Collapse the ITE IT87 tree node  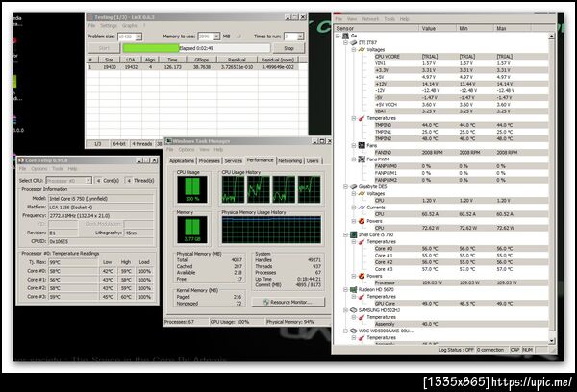(345, 42)
